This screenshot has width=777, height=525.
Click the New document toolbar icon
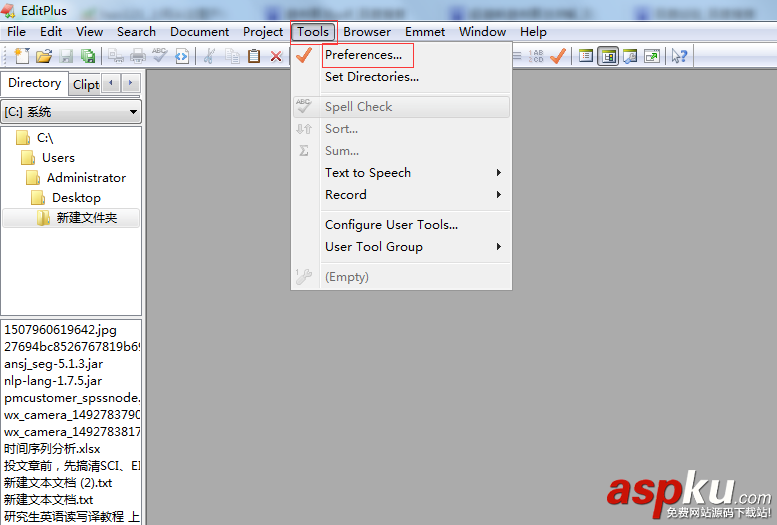coord(22,56)
